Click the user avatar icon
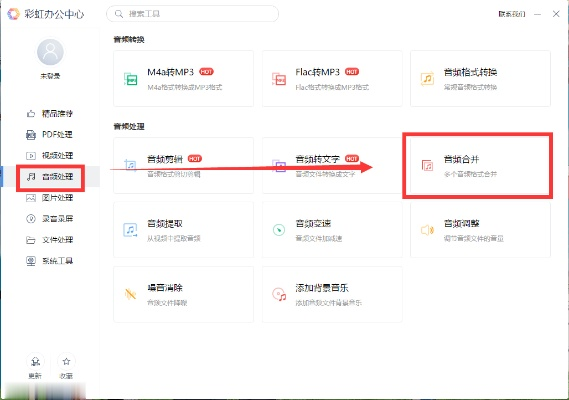Image resolution: width=569 pixels, height=400 pixels. (x=50, y=52)
